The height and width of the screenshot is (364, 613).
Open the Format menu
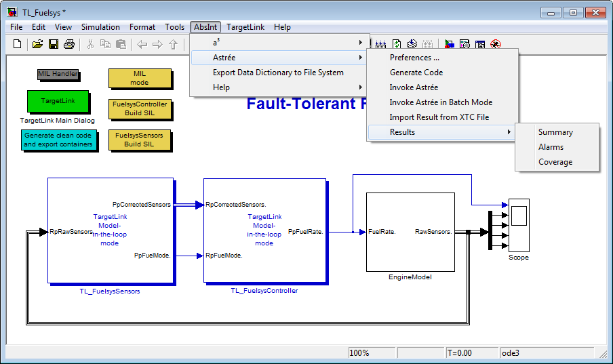click(142, 27)
